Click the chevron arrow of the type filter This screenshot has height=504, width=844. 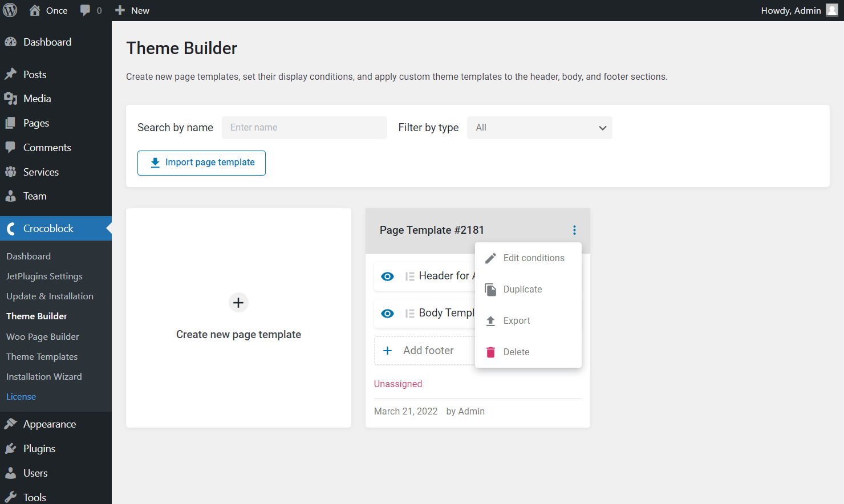point(602,128)
